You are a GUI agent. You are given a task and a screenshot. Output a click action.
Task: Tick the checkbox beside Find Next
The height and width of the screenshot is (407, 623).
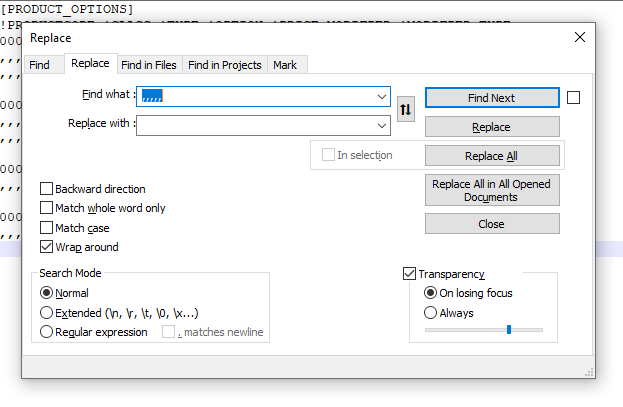[x=573, y=98]
